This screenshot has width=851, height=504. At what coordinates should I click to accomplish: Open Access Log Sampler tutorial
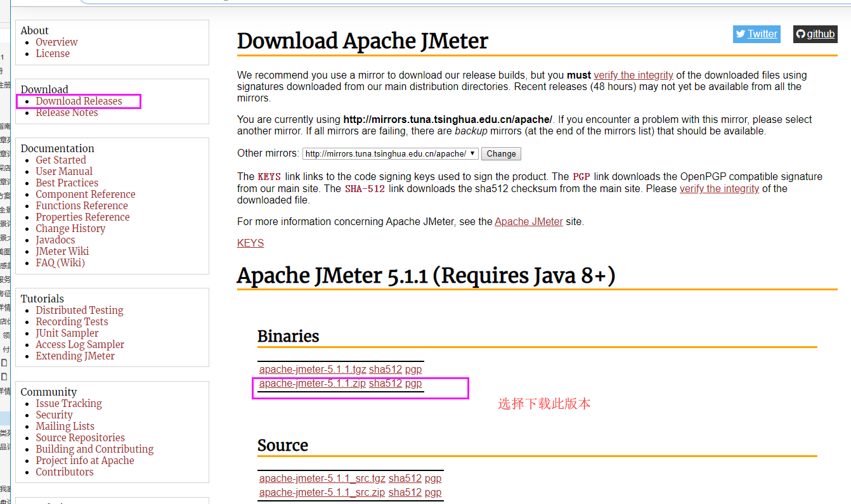click(80, 344)
